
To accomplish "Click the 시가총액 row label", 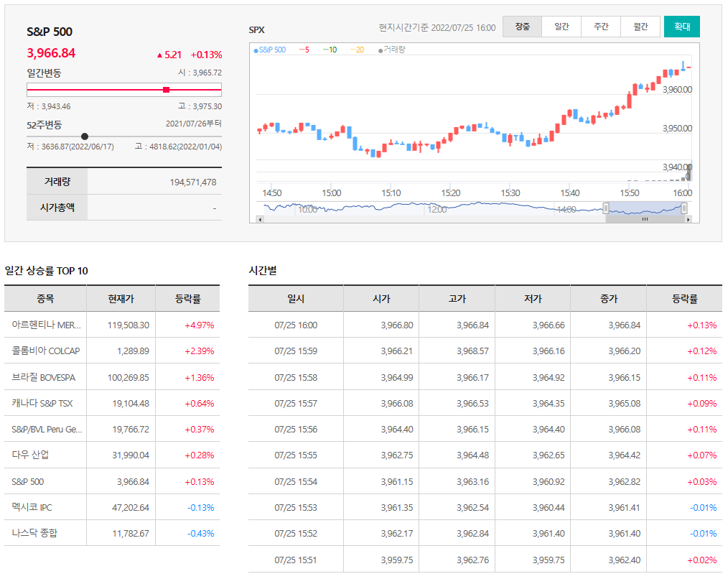I will click(x=57, y=208).
